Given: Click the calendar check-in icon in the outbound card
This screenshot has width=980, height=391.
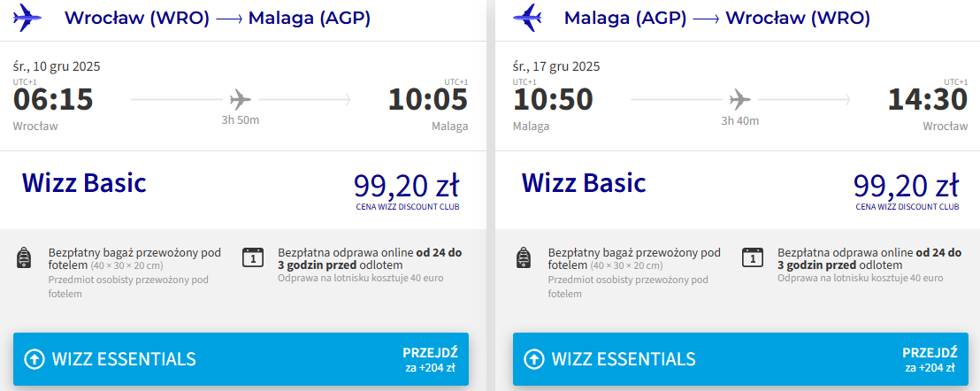Looking at the screenshot, I should (x=252, y=257).
